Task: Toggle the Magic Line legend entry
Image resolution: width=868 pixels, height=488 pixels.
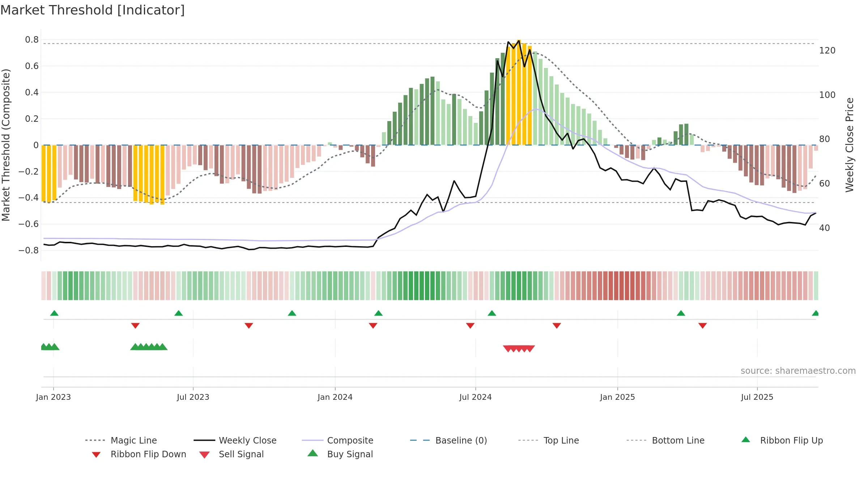Action: click(x=121, y=440)
